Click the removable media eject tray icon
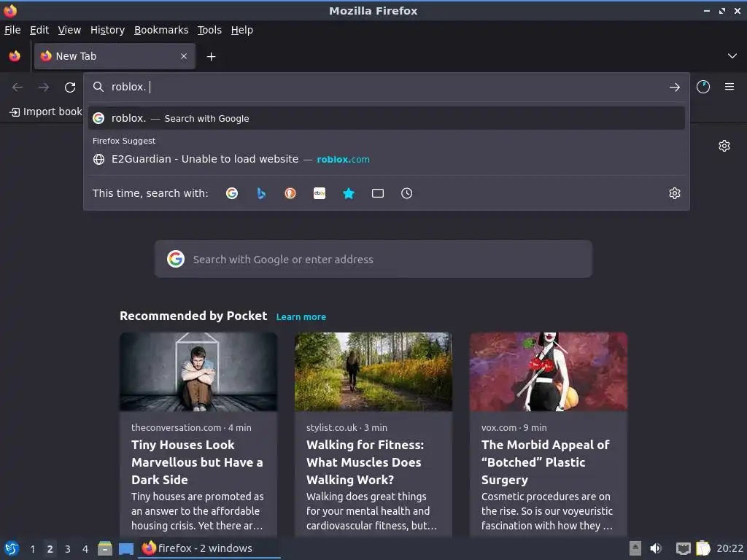The width and height of the screenshot is (747, 560). (x=635, y=548)
